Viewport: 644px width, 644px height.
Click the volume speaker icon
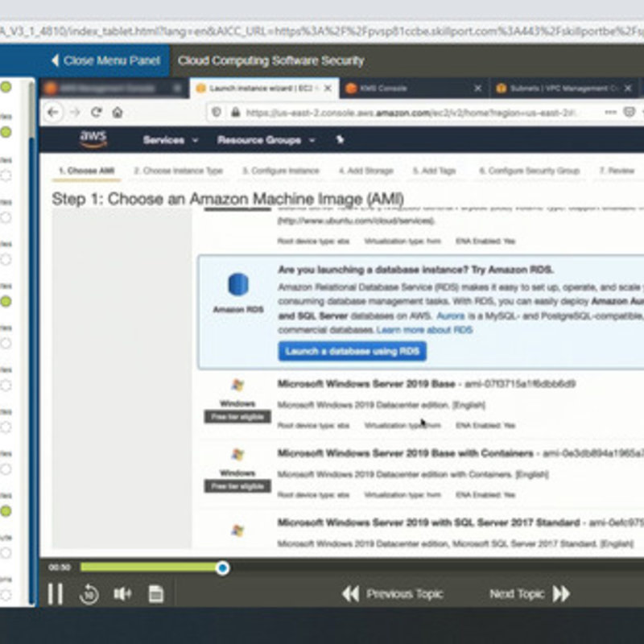[x=122, y=593]
